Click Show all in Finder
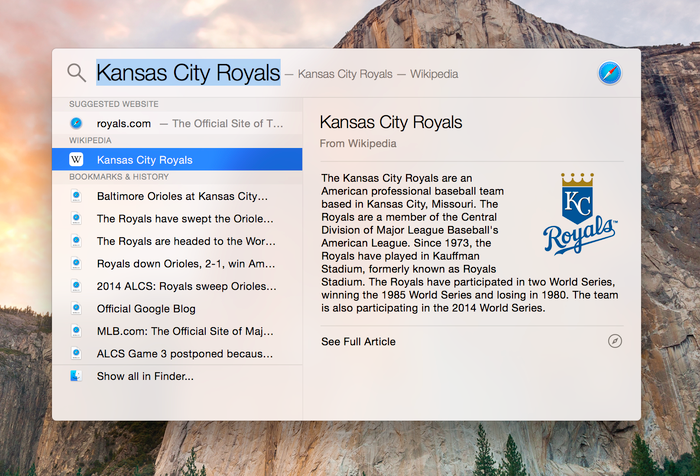700x476 pixels. point(177,376)
